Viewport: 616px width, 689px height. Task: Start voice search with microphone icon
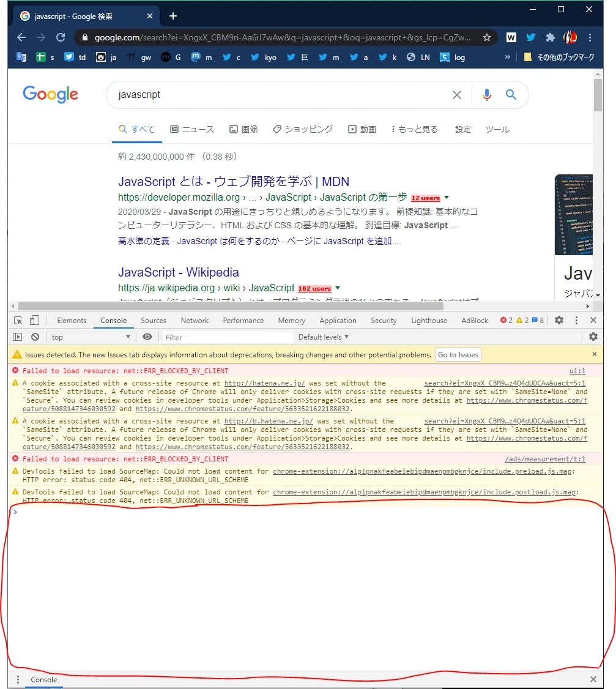pyautogui.click(x=487, y=94)
